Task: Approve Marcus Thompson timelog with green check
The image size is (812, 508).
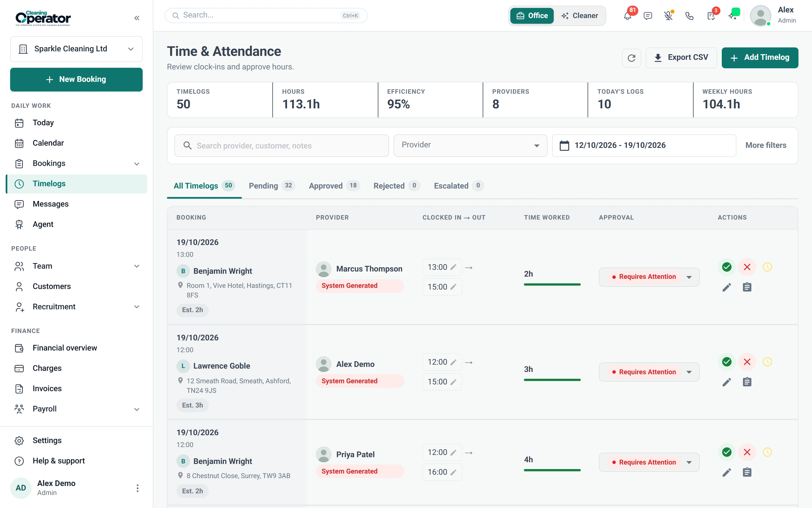Action: [x=727, y=267]
